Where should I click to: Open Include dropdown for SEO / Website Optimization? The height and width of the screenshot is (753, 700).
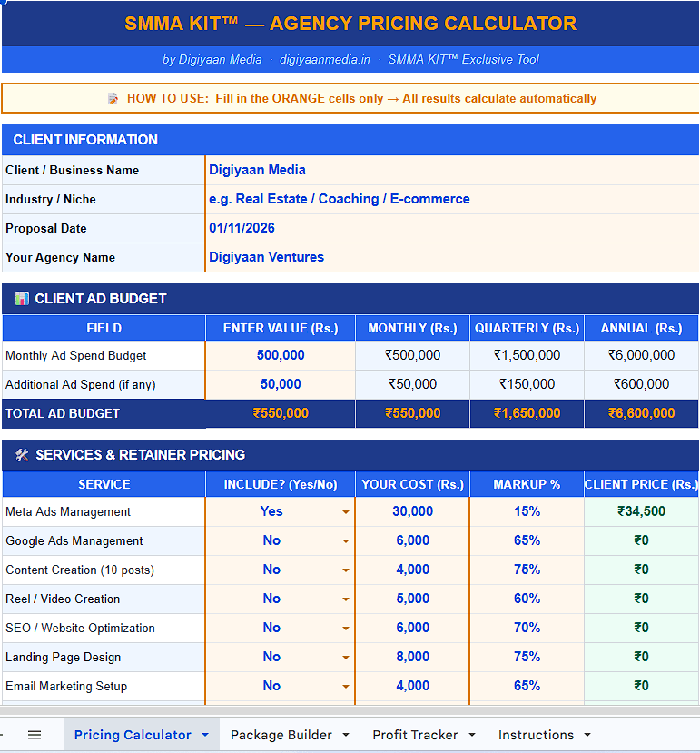point(346,629)
